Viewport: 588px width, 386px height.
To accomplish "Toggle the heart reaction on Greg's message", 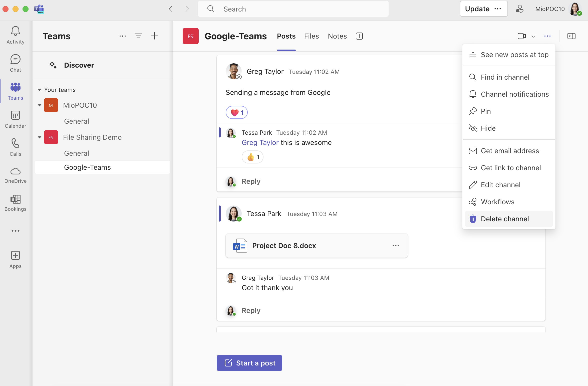I will tap(236, 112).
